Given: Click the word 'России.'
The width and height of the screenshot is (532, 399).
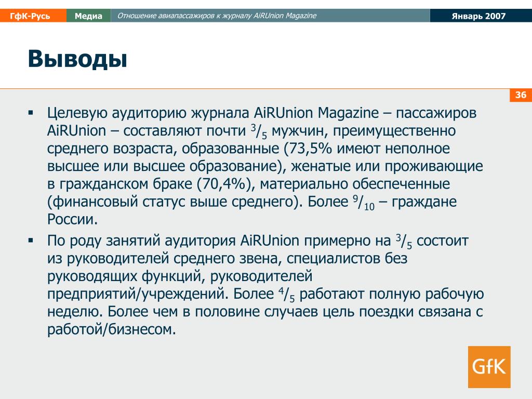Looking at the screenshot, I should click(x=72, y=219).
